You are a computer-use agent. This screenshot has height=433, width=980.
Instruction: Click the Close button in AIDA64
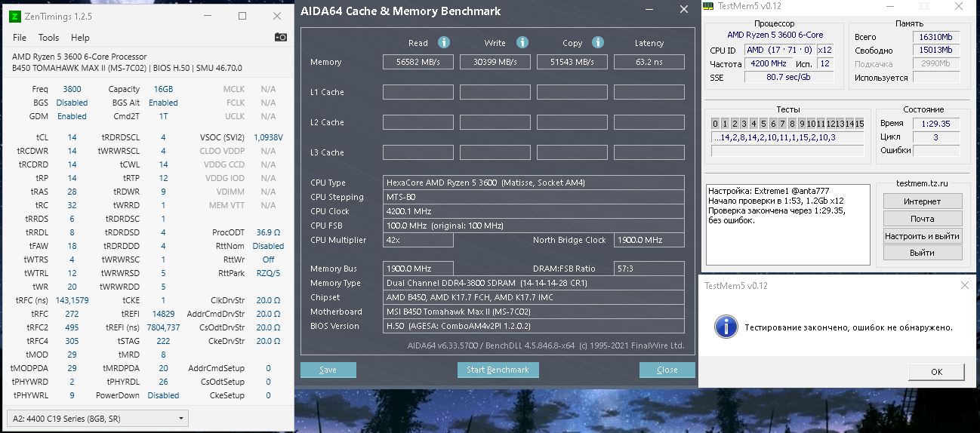tap(667, 370)
